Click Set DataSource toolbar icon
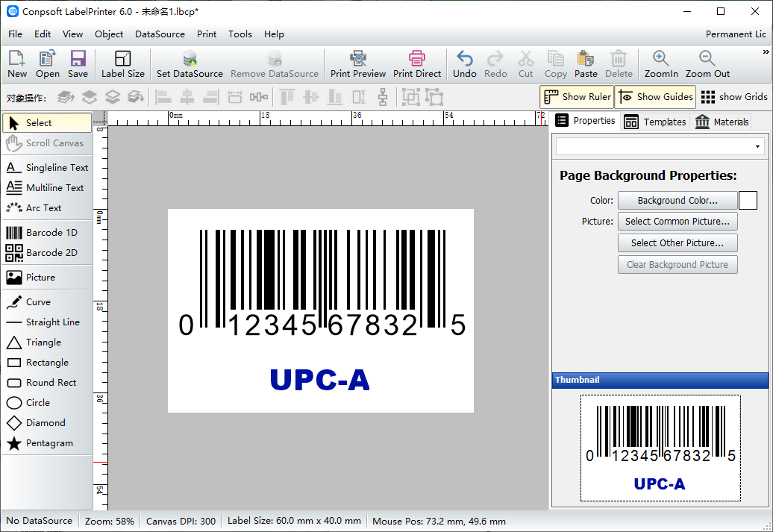Image resolution: width=773 pixels, height=532 pixels. [x=190, y=64]
